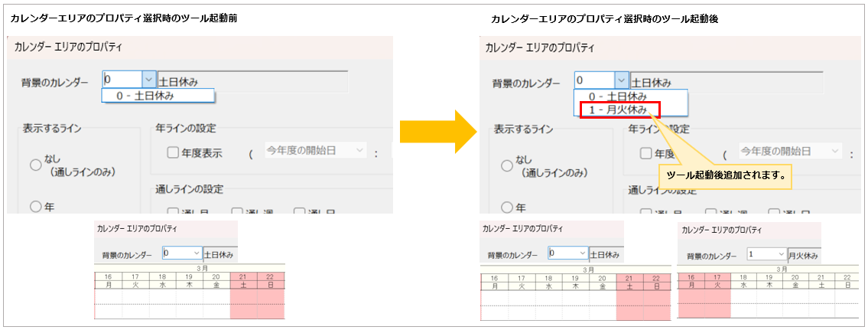868x330 pixels.
Task: Select the 年 radio button in the right panel
Action: pyautogui.click(x=507, y=207)
